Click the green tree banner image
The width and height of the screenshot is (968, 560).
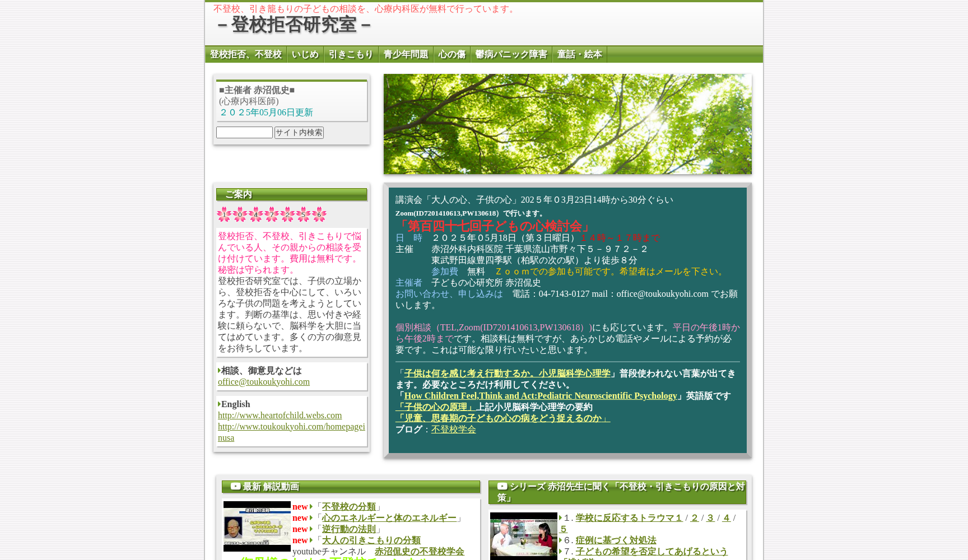click(567, 124)
